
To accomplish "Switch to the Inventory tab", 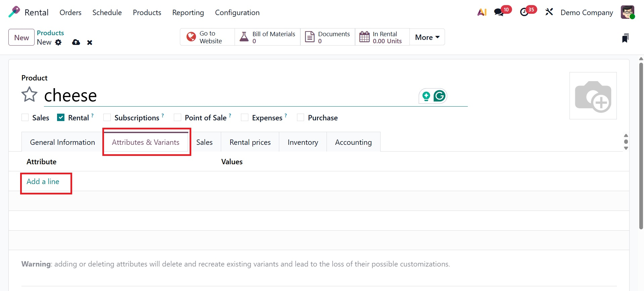I will click(x=303, y=142).
